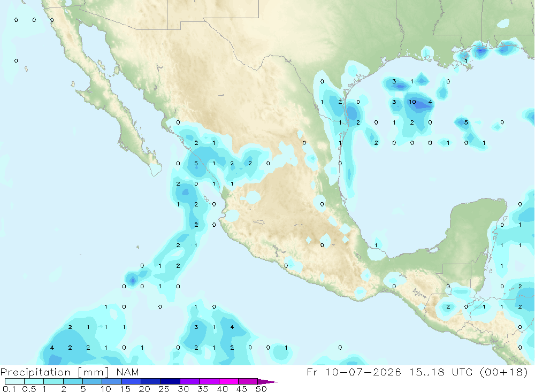Choose the 20–25 mm legend color box
535x392 pixels.
[x=151, y=381]
